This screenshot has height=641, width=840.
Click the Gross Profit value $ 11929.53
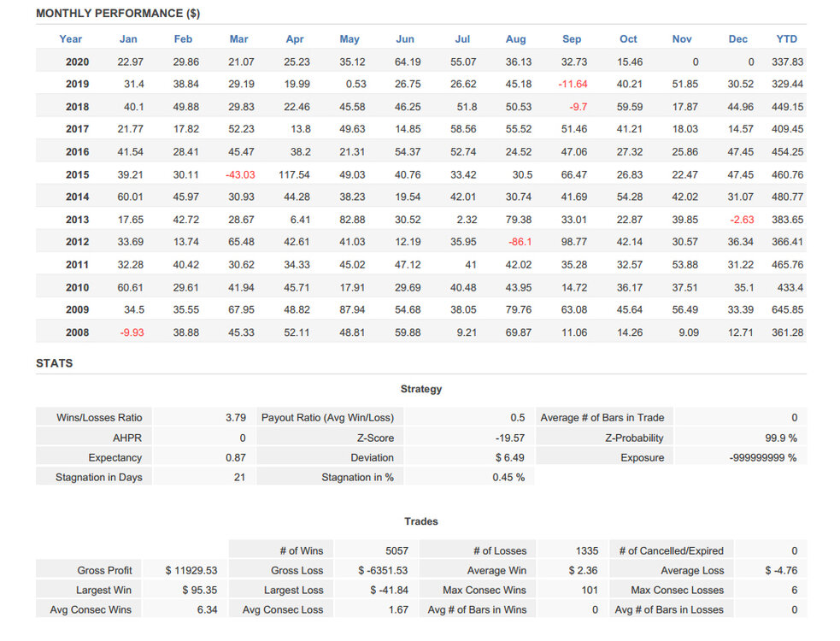click(x=191, y=571)
